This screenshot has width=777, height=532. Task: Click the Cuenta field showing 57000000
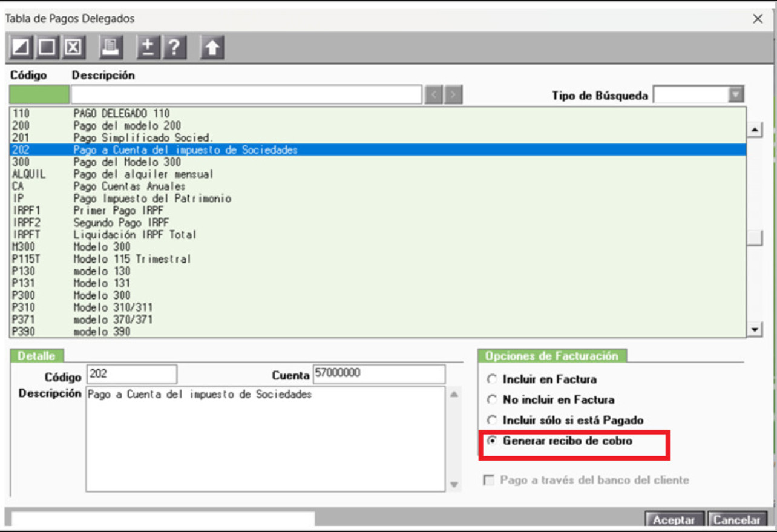(379, 374)
